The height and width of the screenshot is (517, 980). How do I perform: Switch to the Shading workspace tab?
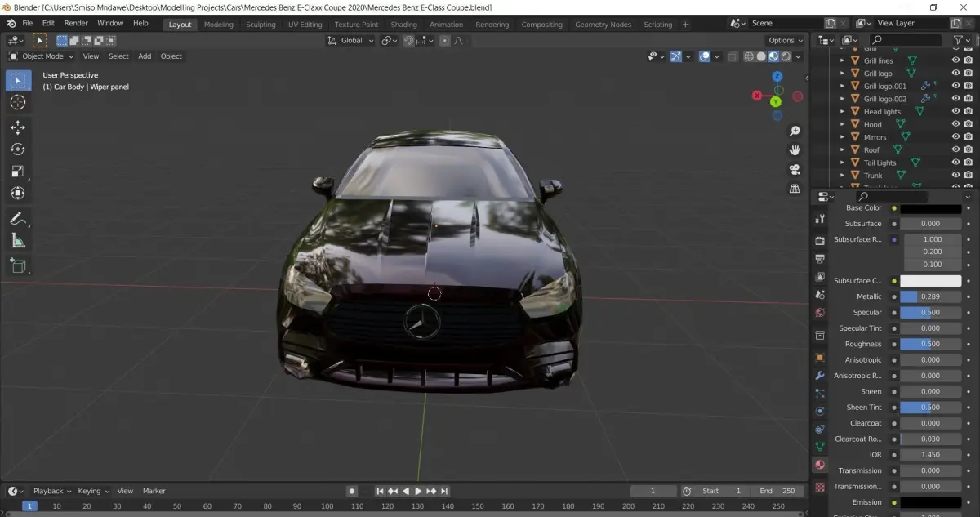[x=403, y=25]
